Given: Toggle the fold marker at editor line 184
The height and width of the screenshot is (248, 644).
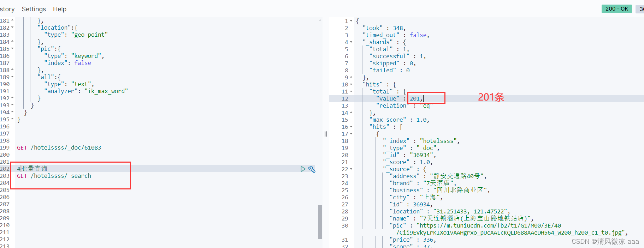Looking at the screenshot, I should (x=12, y=42).
